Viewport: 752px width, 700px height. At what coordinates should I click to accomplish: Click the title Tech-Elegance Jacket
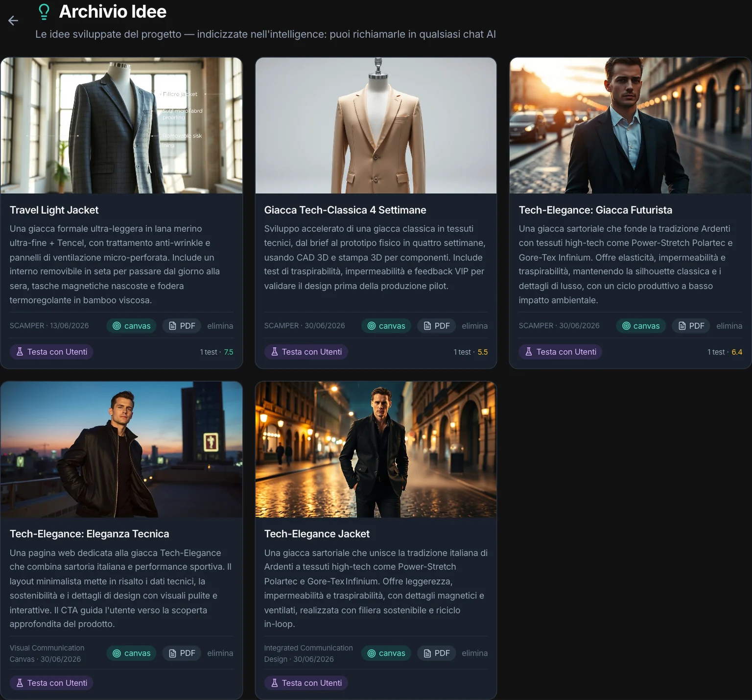tap(317, 534)
